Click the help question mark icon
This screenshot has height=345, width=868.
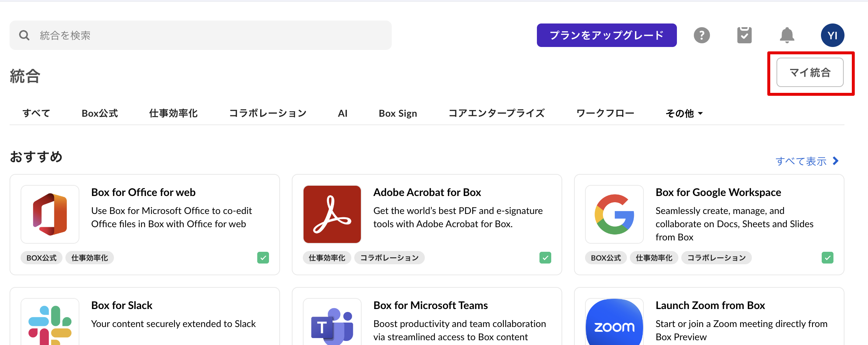702,35
